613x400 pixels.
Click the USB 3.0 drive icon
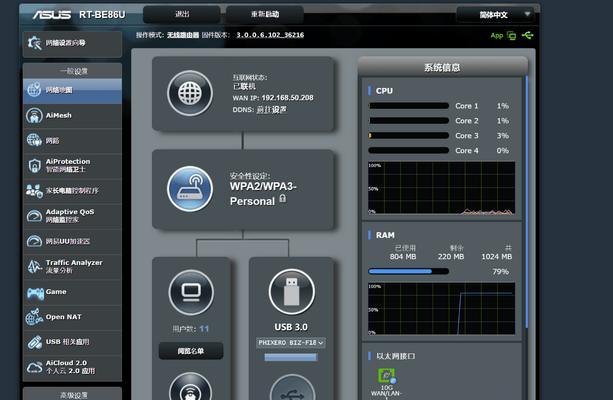pyautogui.click(x=292, y=292)
